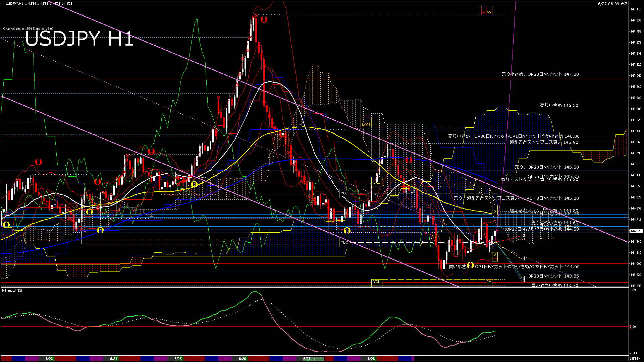Click yellow arch marker above the 144.00 label
The height and width of the screenshot is (362, 644).
[470, 265]
